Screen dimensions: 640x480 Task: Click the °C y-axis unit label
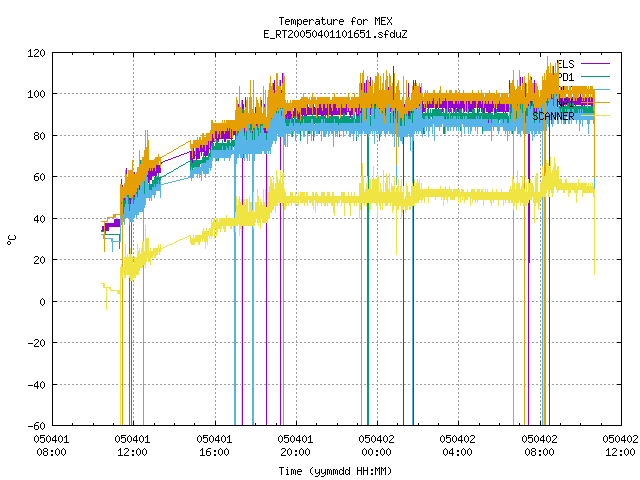[12, 240]
